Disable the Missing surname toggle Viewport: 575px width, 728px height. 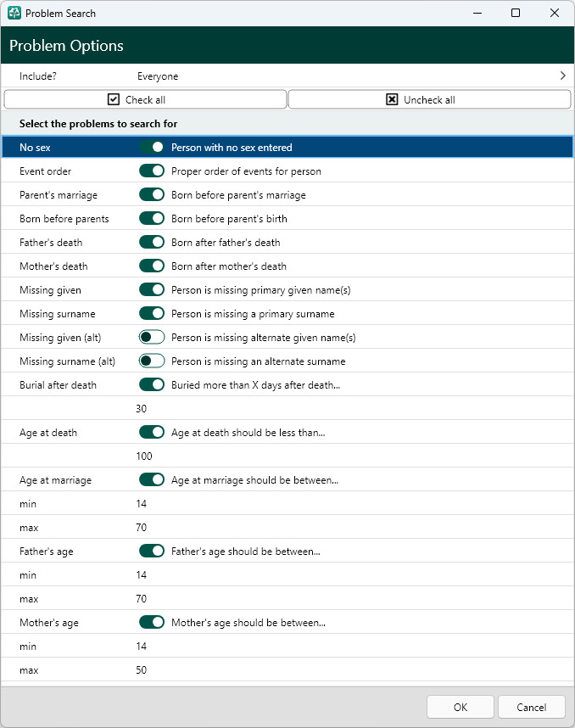152,313
